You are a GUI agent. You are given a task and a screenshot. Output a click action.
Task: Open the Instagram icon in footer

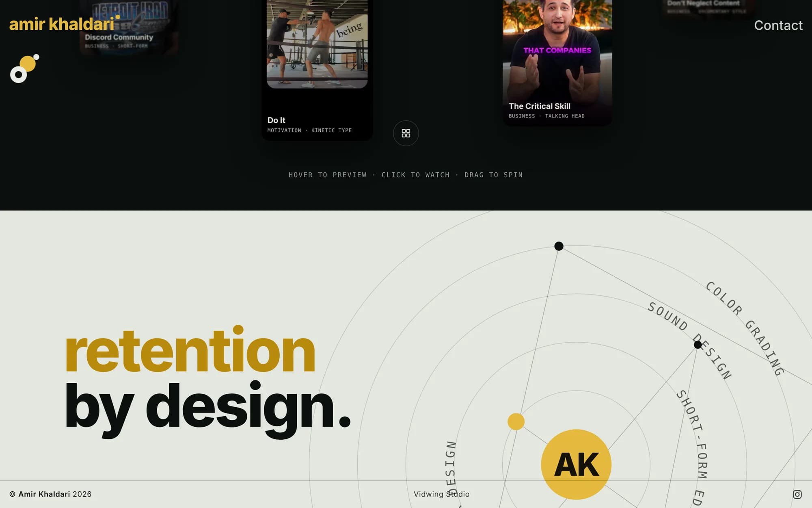point(797,494)
